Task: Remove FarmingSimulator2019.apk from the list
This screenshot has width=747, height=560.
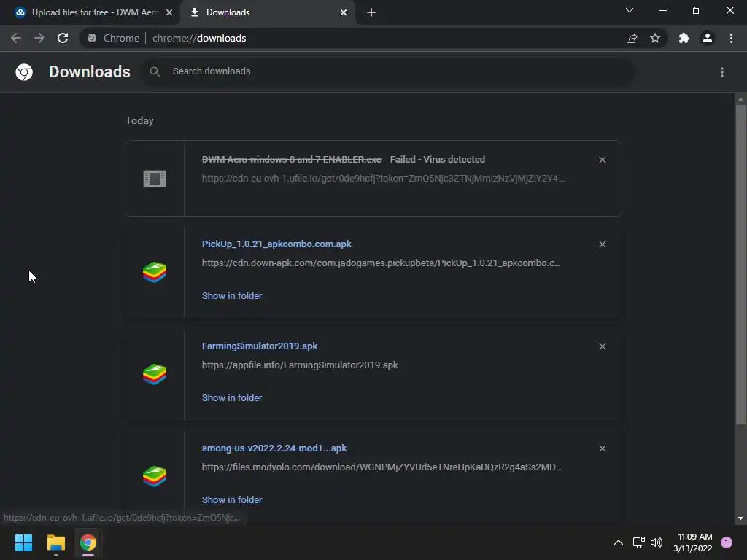Action: click(603, 346)
